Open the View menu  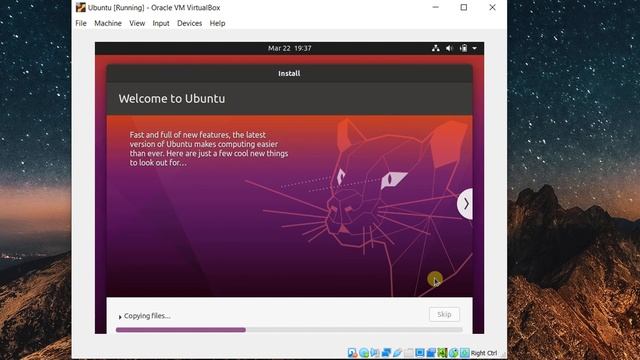pyautogui.click(x=137, y=23)
